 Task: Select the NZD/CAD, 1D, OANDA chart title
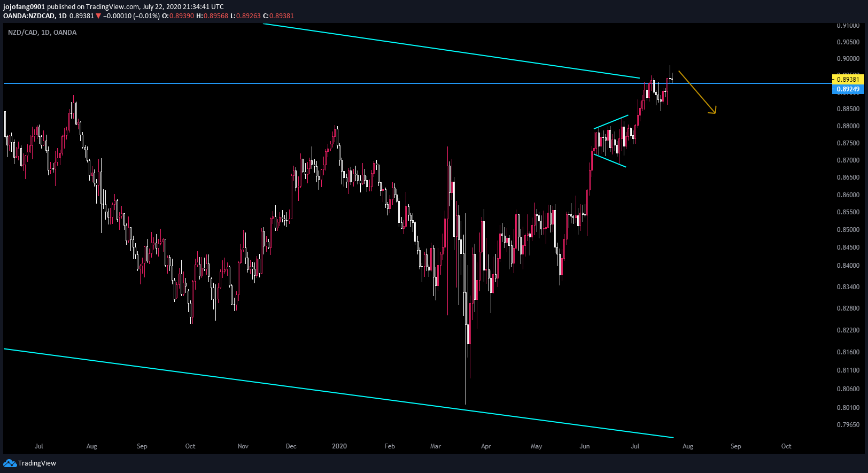pos(42,33)
